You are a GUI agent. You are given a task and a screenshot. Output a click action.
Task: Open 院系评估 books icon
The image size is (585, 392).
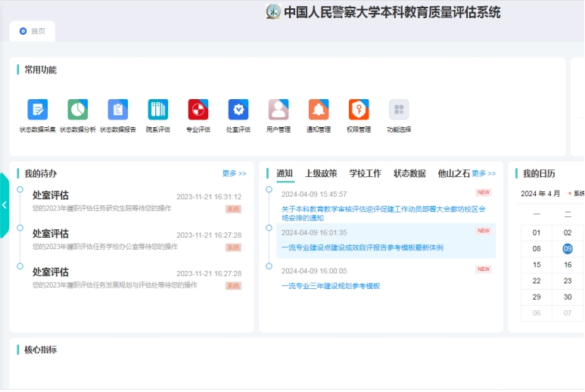[x=158, y=110]
